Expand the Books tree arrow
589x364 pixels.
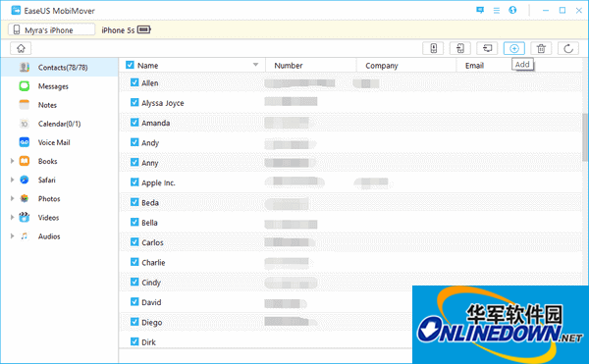point(12,161)
